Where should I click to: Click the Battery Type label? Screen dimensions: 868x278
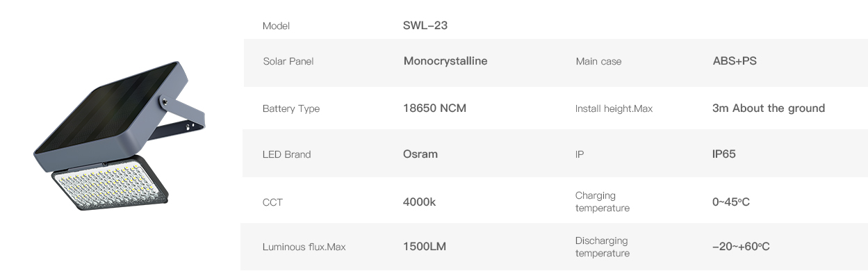point(291,108)
